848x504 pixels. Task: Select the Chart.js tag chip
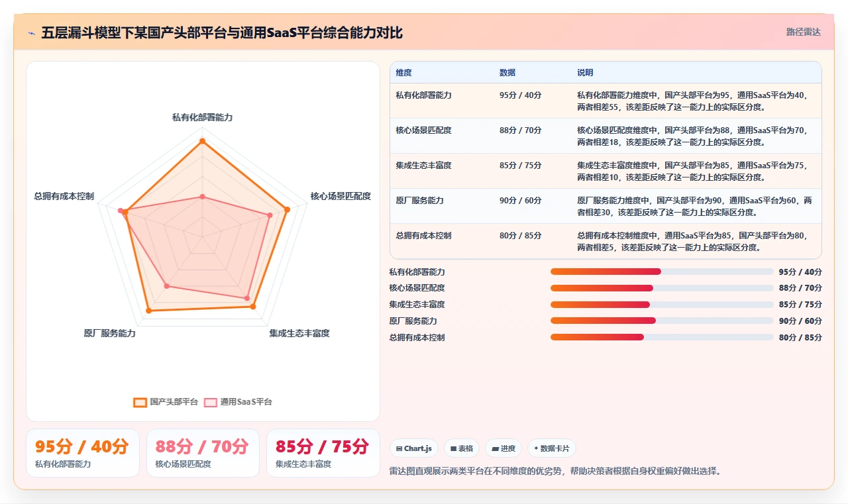414,448
